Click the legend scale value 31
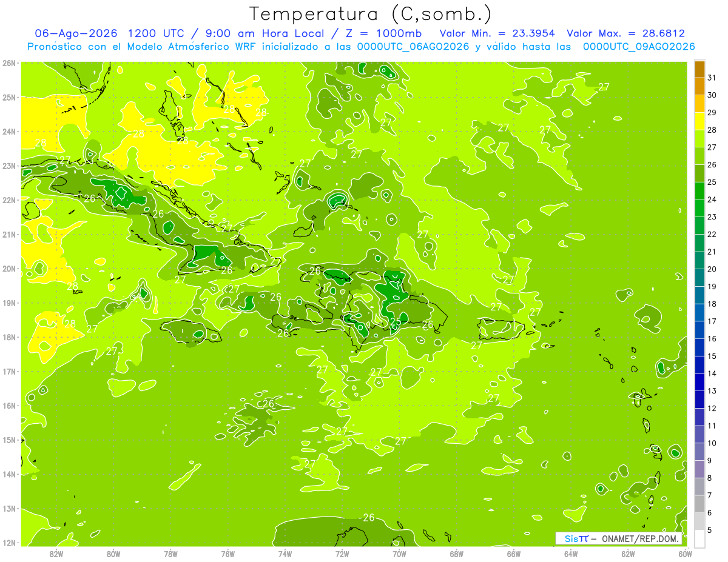728x562 pixels. pos(712,78)
